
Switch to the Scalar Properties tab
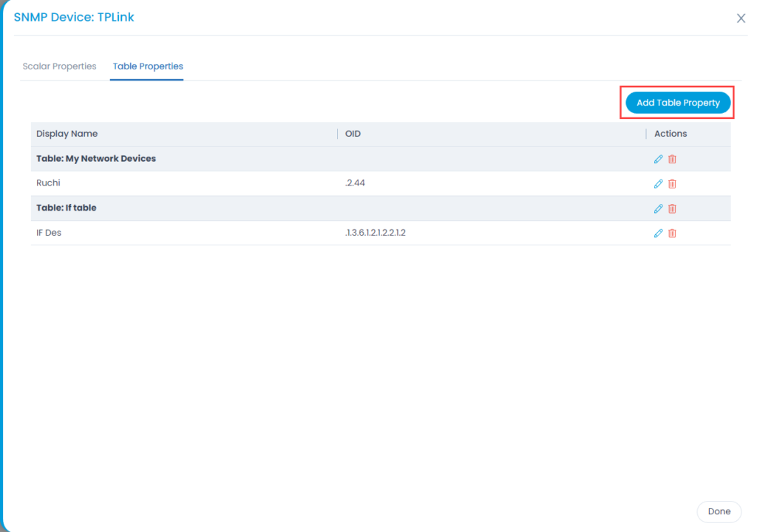(x=59, y=66)
